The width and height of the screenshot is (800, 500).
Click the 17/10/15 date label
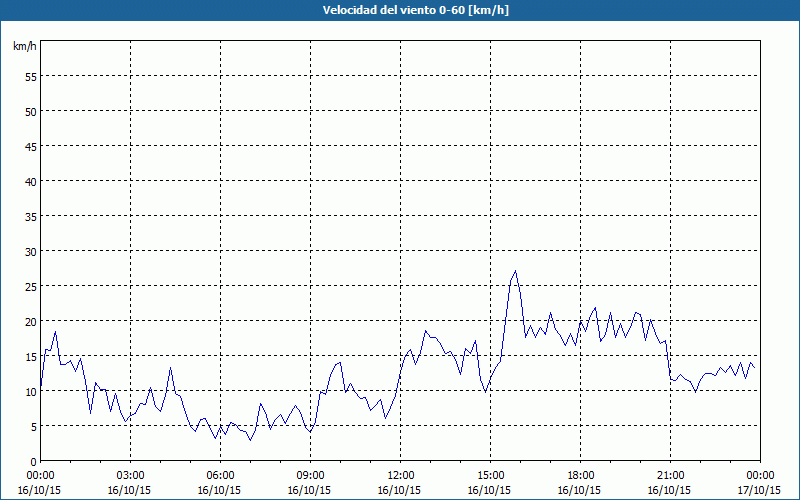(761, 491)
